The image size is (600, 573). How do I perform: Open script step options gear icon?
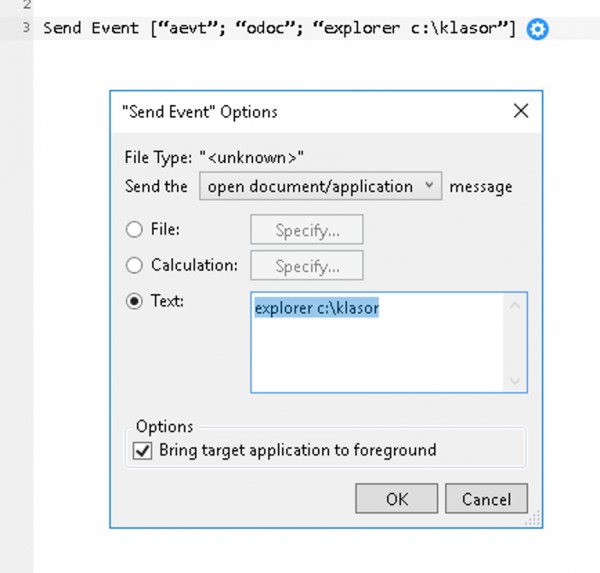click(537, 29)
